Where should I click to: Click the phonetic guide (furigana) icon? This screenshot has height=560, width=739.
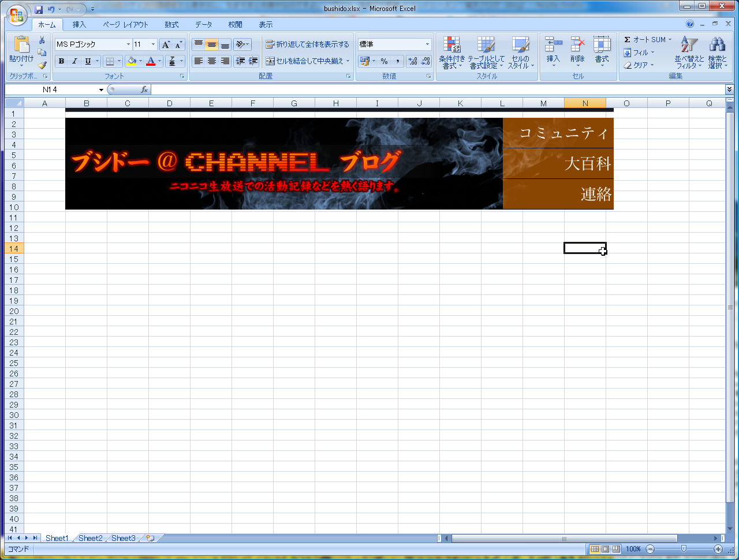pyautogui.click(x=172, y=61)
